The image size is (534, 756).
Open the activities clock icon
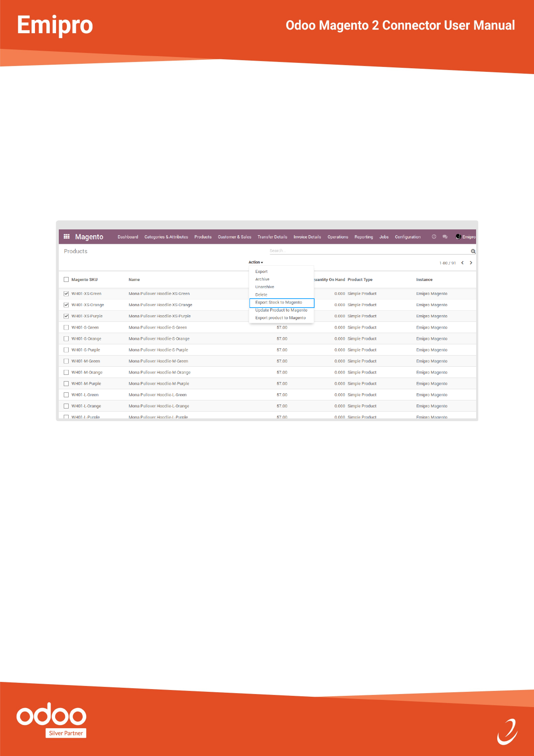point(434,237)
